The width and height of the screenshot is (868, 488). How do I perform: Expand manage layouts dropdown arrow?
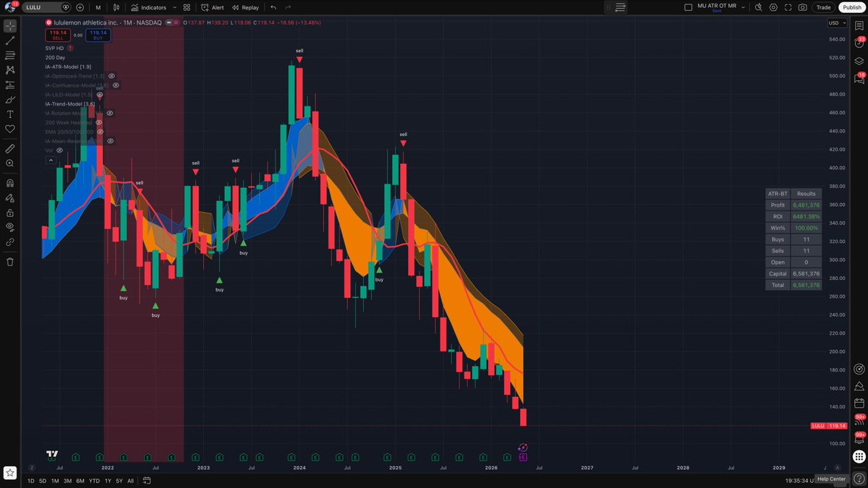coord(744,7)
